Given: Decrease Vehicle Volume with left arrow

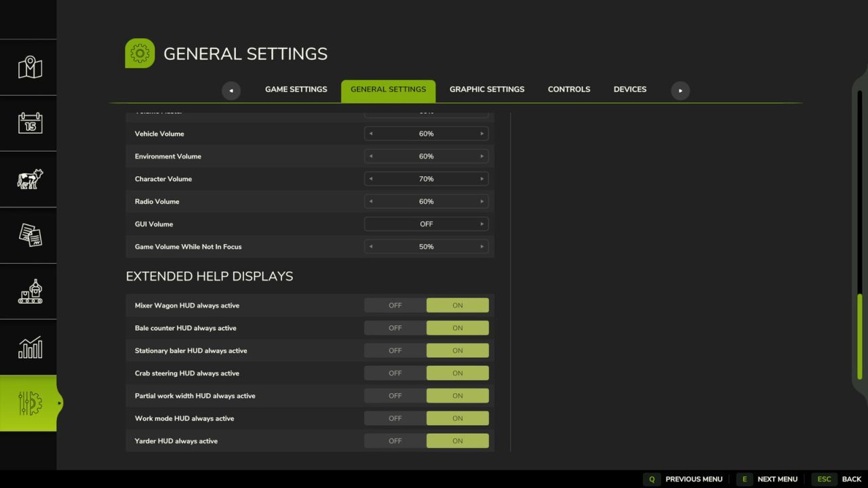Looking at the screenshot, I should [x=370, y=134].
